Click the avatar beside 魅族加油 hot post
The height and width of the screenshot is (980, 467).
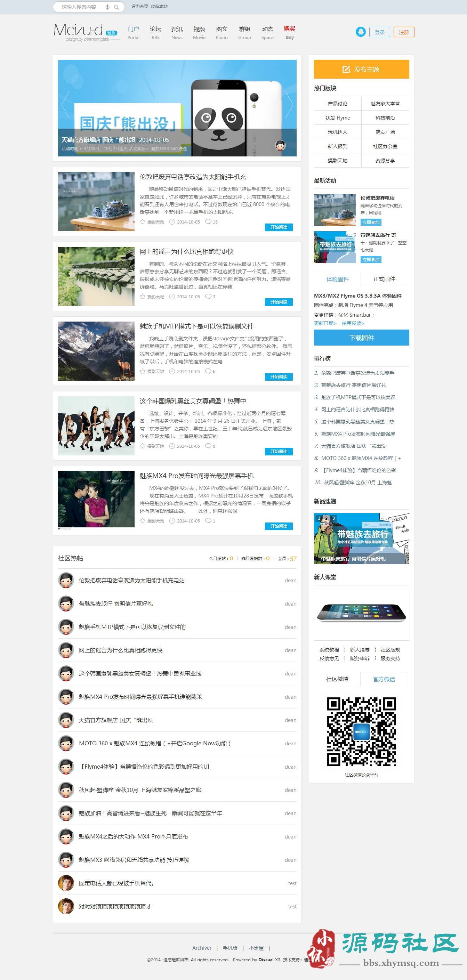[66, 813]
